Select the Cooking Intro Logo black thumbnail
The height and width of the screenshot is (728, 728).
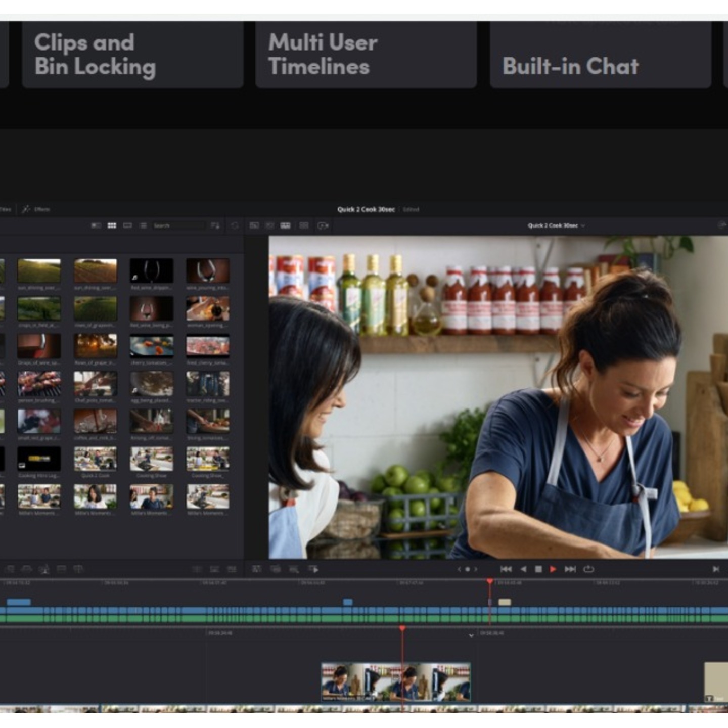(x=39, y=459)
